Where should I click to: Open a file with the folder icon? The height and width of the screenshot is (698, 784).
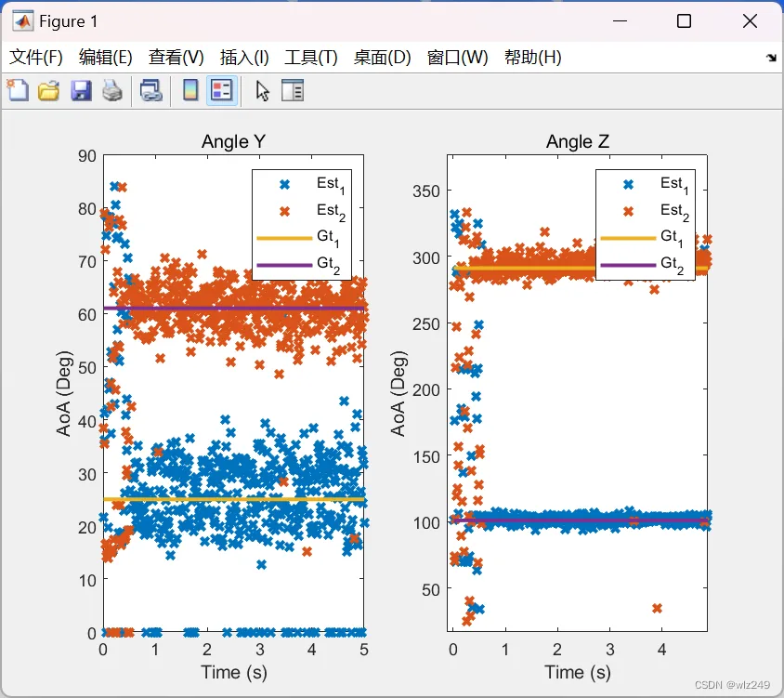click(x=49, y=91)
